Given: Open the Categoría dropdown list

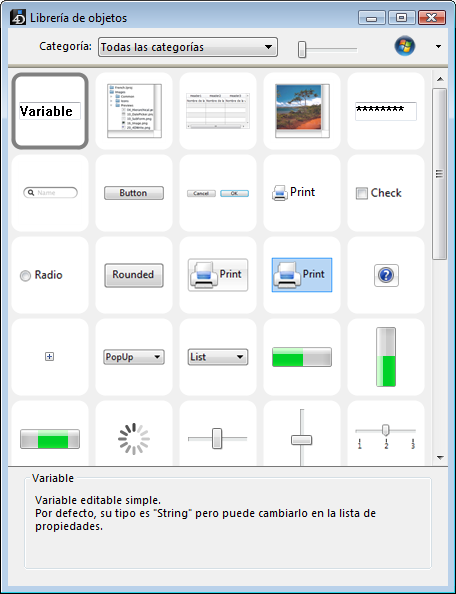Looking at the screenshot, I should [187, 47].
